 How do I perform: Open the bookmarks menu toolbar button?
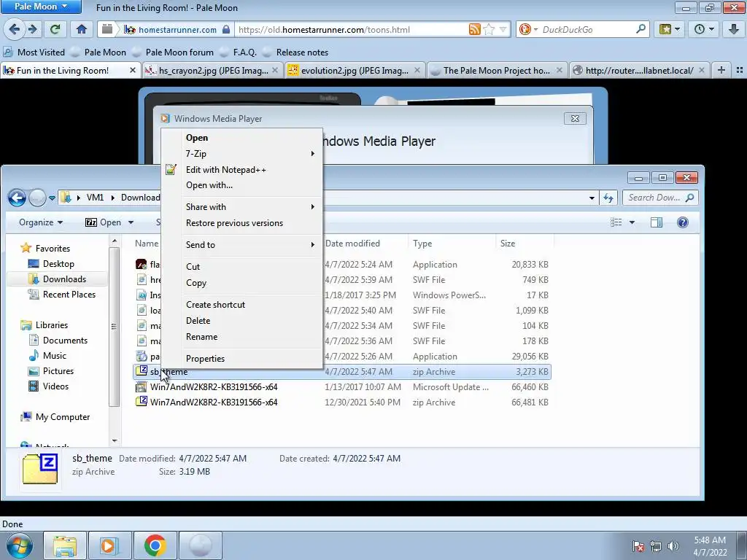point(670,29)
